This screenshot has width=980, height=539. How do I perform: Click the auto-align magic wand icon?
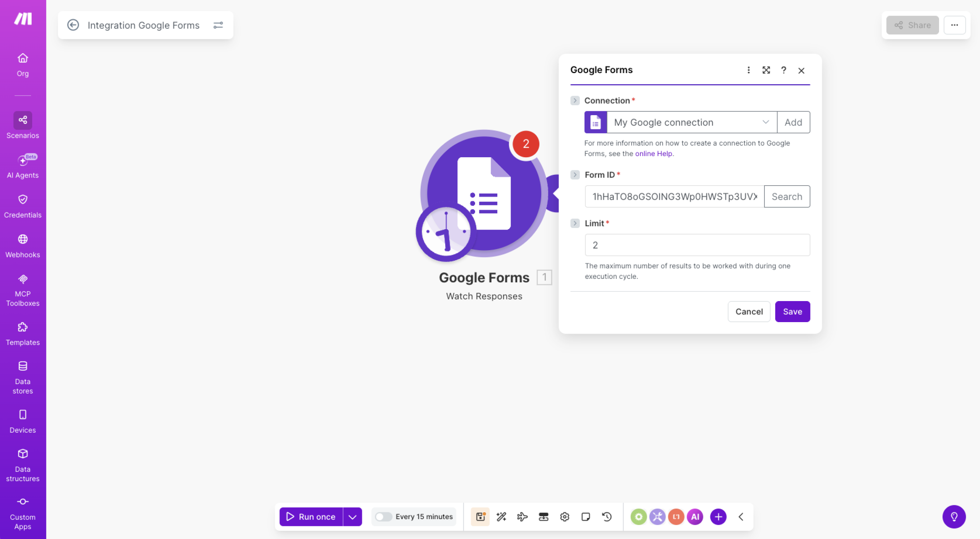tap(501, 517)
